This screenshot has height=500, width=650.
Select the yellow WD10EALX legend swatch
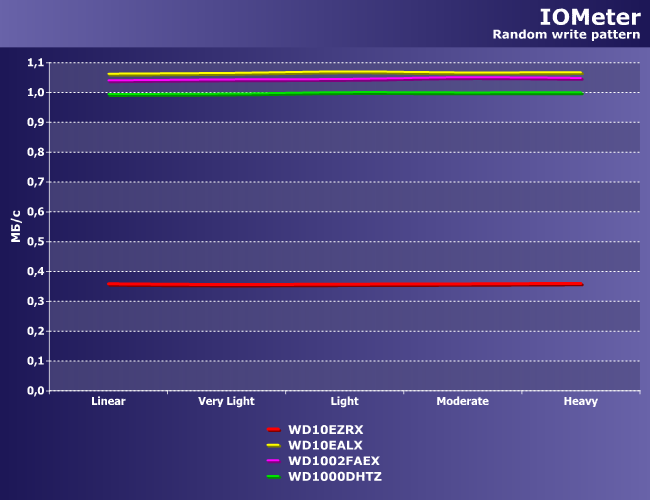(x=274, y=445)
